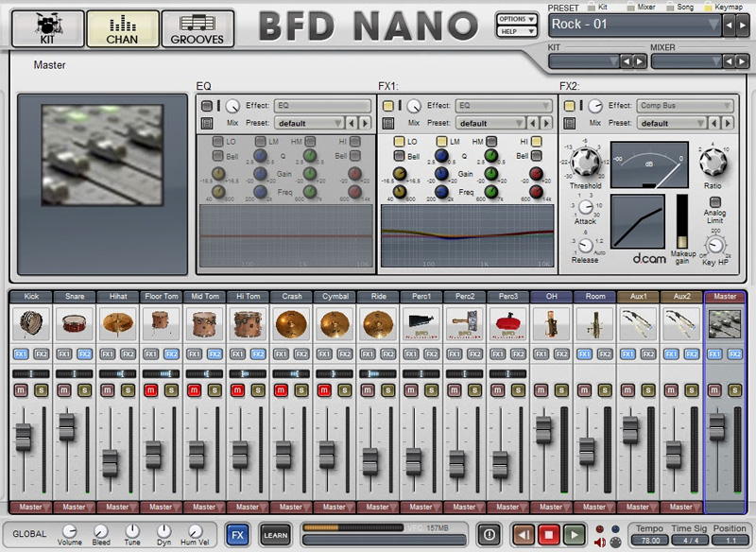Click the Tempo value 78.00
Image resolution: width=756 pixels, height=552 pixels.
[650, 541]
